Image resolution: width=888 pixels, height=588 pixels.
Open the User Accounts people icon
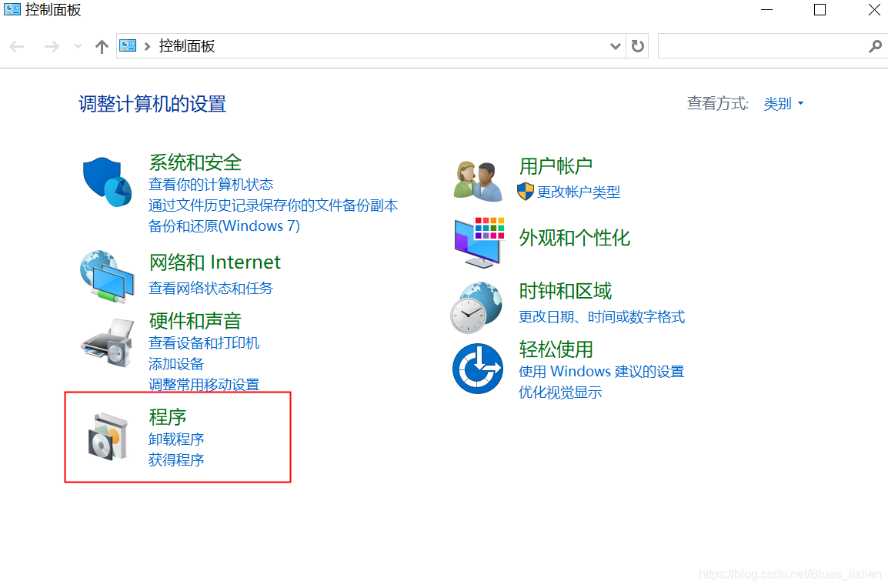pyautogui.click(x=478, y=182)
